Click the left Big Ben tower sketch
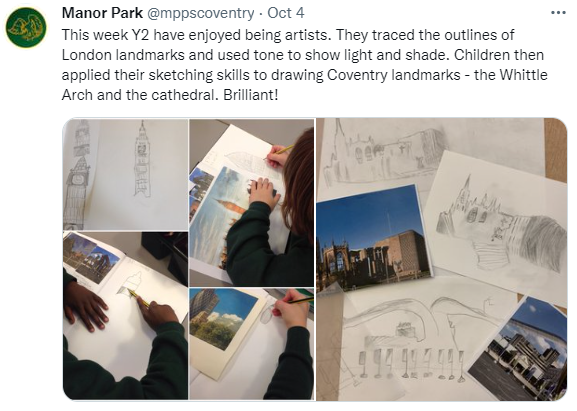This screenshot has width=577, height=411. coord(78,175)
